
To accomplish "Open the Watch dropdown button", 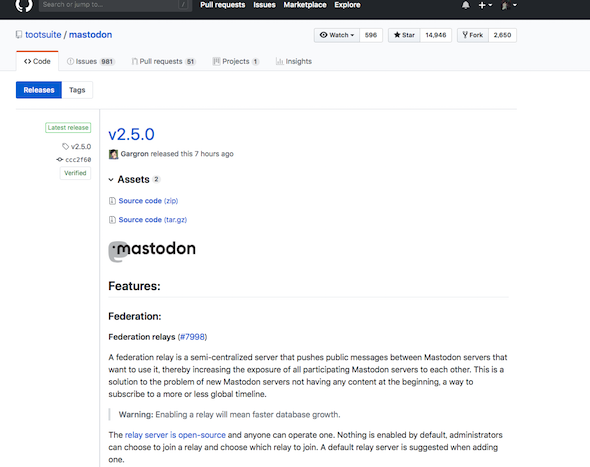I will [x=337, y=35].
